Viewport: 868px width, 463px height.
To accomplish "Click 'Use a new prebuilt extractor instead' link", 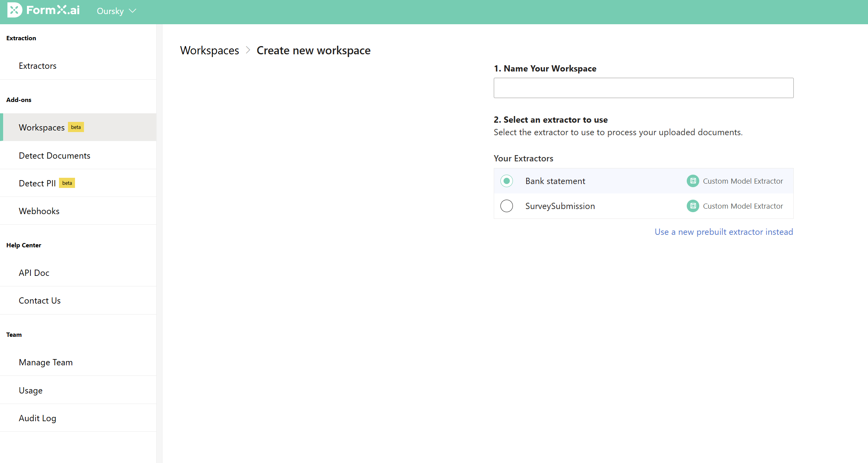I will [x=723, y=232].
